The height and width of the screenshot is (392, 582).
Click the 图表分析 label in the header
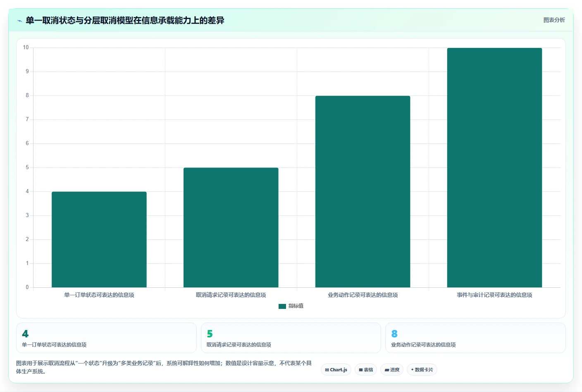coord(554,20)
